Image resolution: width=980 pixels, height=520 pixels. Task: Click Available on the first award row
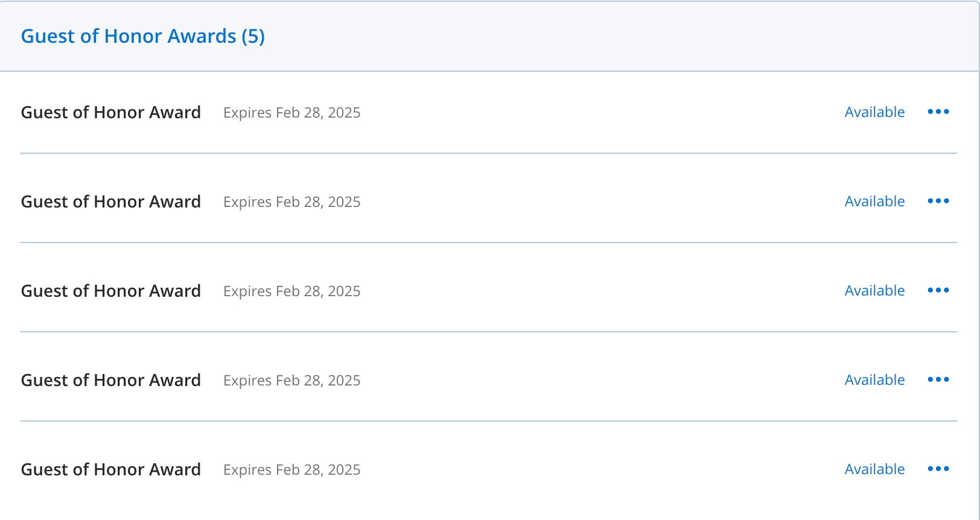point(874,112)
